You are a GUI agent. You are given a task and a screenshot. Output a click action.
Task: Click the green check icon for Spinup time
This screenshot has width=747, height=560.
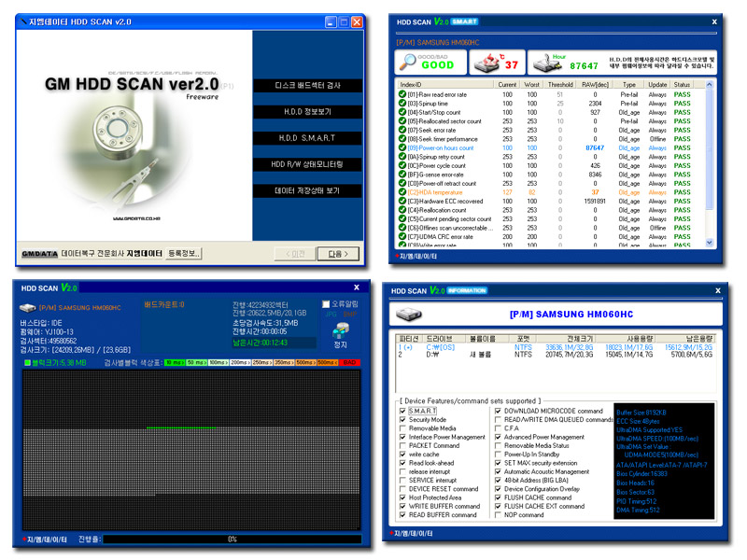point(402,104)
